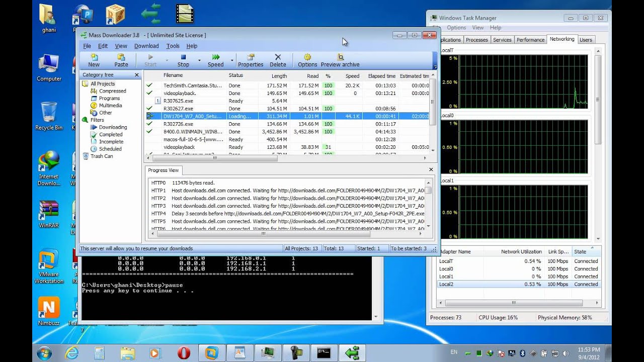Screen dimensions: 644x362
Task: Open the Stop button dropdown arrow
Action: [199, 61]
